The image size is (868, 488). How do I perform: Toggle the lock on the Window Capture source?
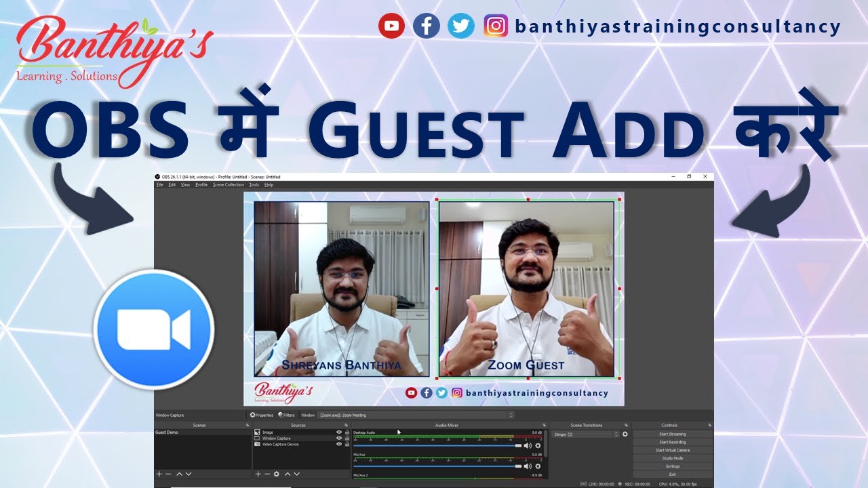pyautogui.click(x=347, y=438)
